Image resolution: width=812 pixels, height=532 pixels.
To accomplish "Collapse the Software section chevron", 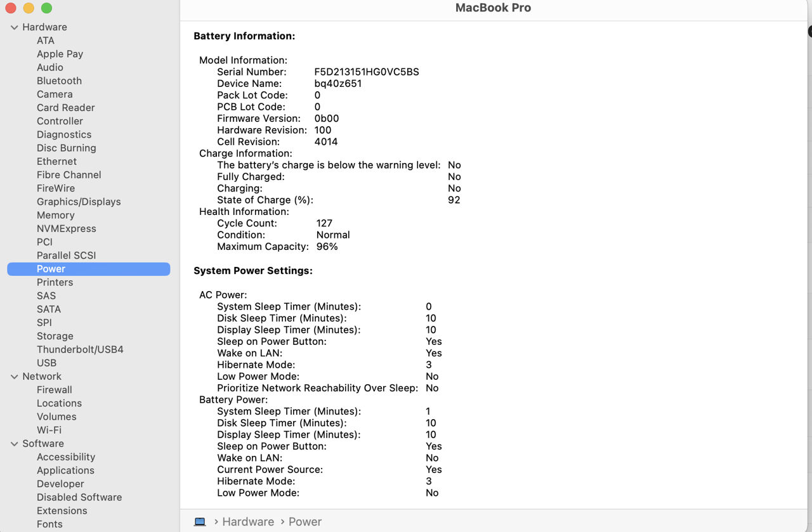I will coord(14,444).
